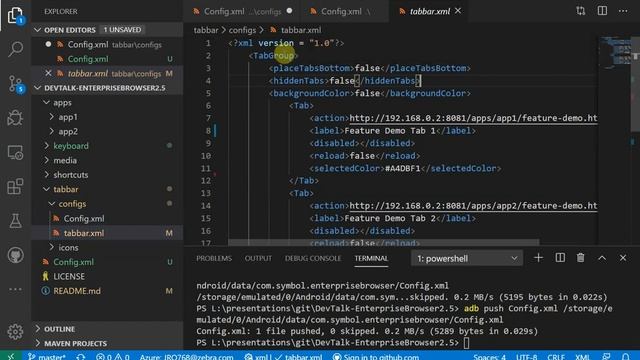
Task: Switch to the Problems panel tab
Action: pyautogui.click(x=214, y=258)
